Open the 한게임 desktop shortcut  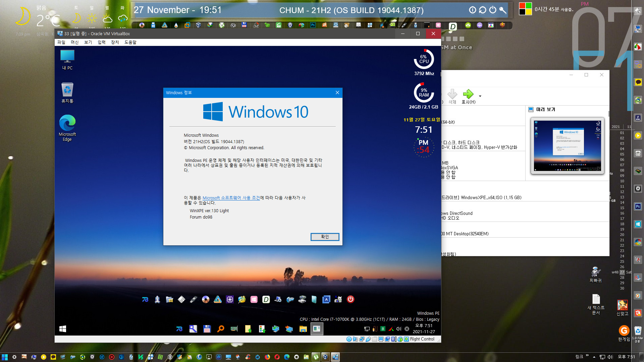(624, 333)
